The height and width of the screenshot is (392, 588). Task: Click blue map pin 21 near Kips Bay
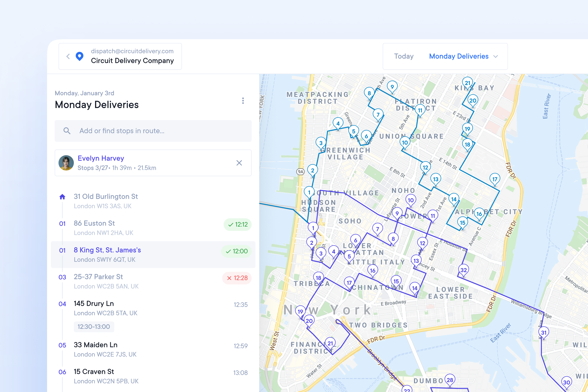coord(467,83)
